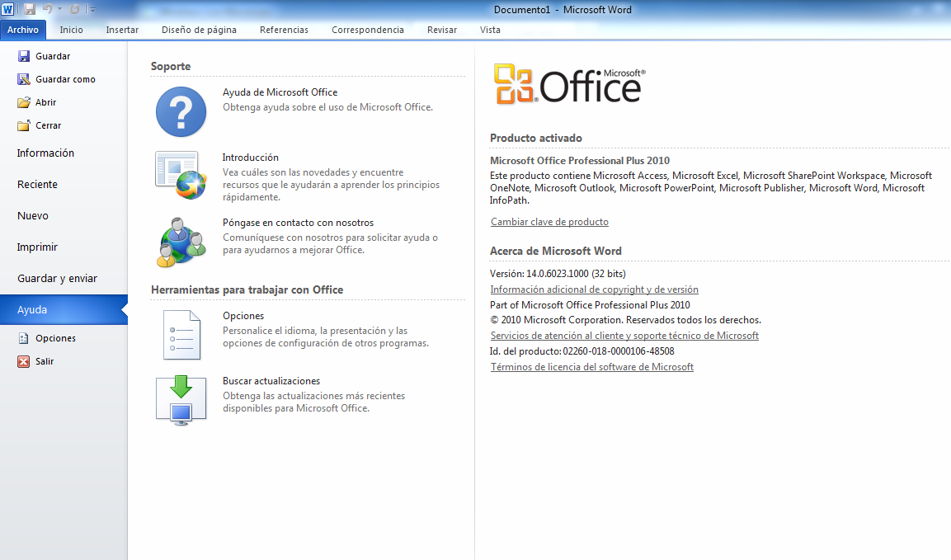Click Microsoft Office Professional Plus 2010 heading

(x=580, y=161)
